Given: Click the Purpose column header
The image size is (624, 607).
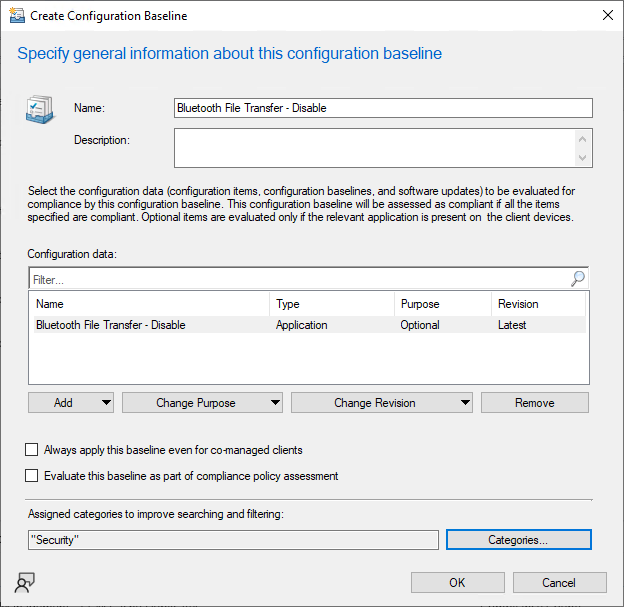Looking at the screenshot, I should click(442, 304).
